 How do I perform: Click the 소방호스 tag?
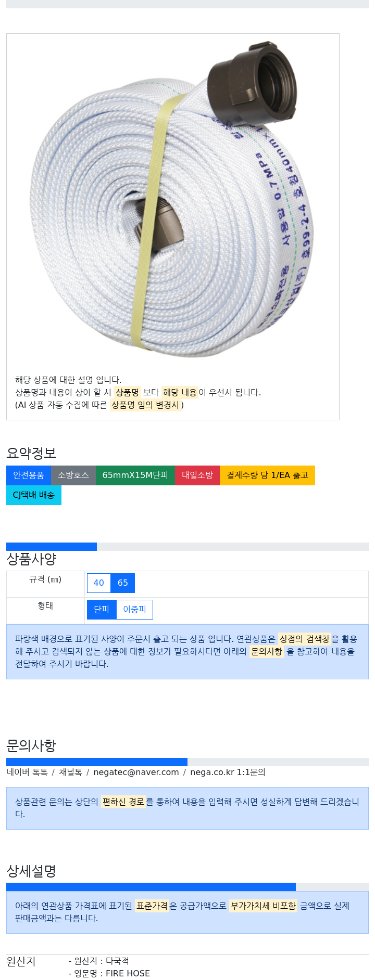tap(73, 475)
